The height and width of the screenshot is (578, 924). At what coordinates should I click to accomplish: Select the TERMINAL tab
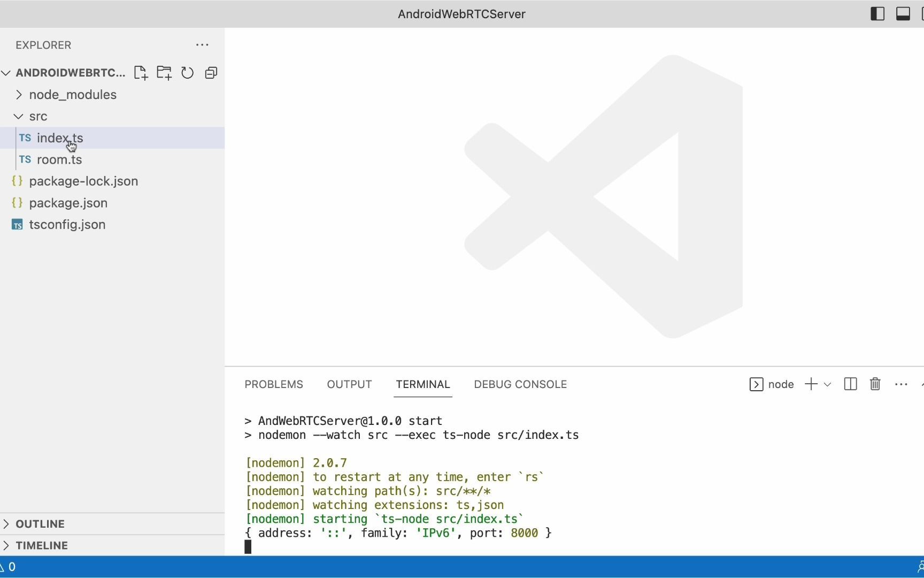pyautogui.click(x=423, y=384)
